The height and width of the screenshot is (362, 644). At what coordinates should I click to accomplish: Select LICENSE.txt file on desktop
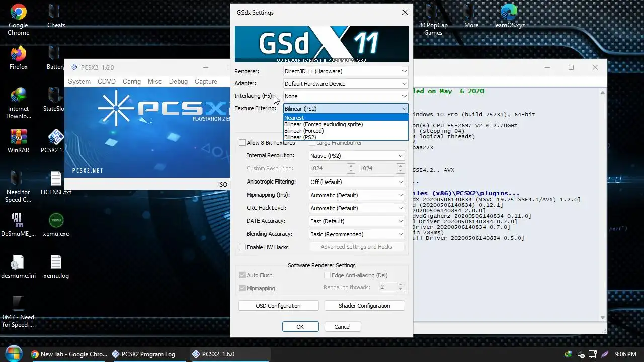[56, 183]
